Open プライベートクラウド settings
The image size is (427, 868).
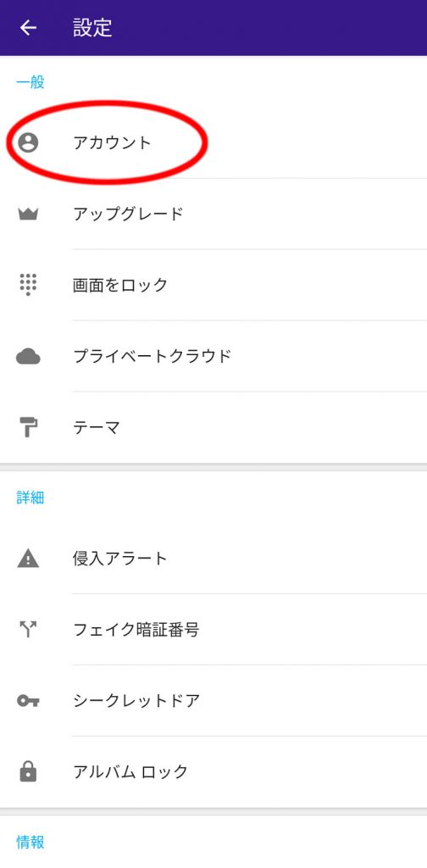click(x=213, y=356)
